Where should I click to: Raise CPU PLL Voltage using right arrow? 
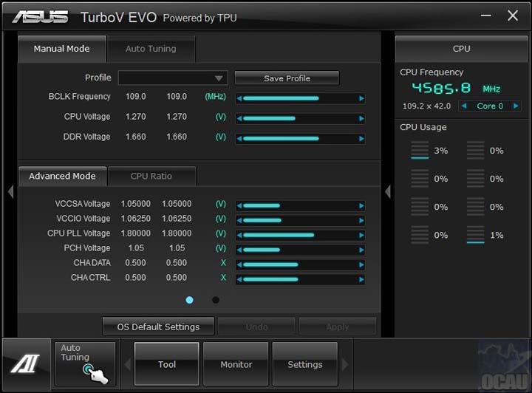coord(361,236)
